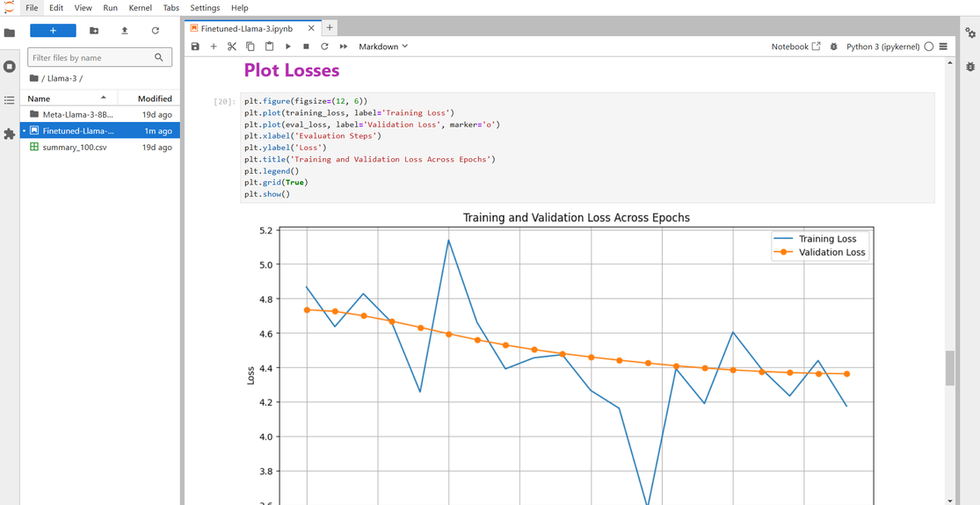The image size is (980, 505).
Task: Open the right sidebar Debugger panel
Action: coord(970,66)
